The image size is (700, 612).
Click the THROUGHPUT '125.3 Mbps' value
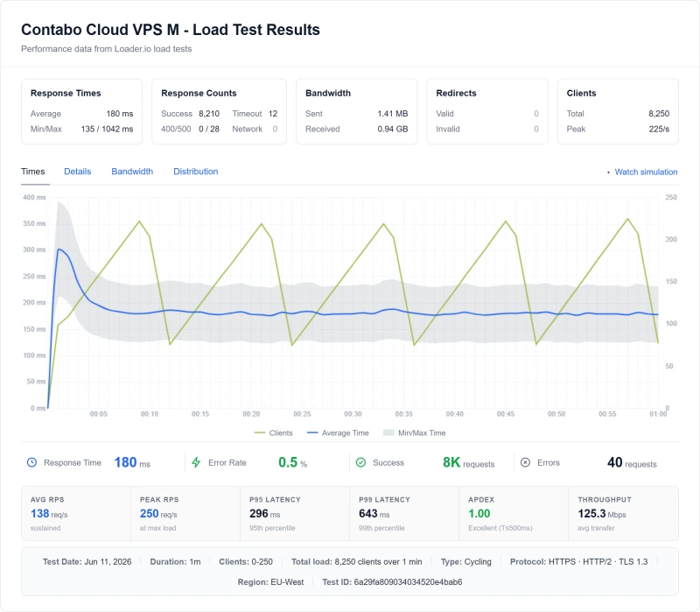point(602,514)
